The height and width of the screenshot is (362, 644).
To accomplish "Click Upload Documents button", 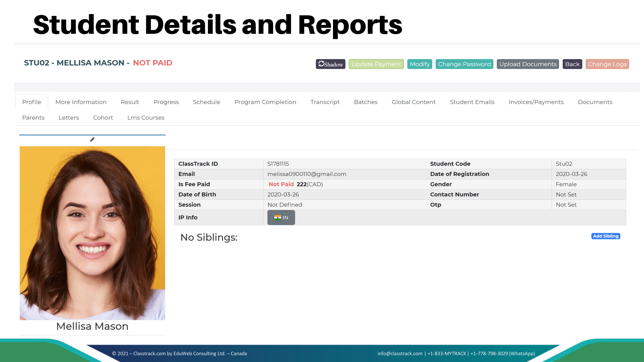I will 528,64.
